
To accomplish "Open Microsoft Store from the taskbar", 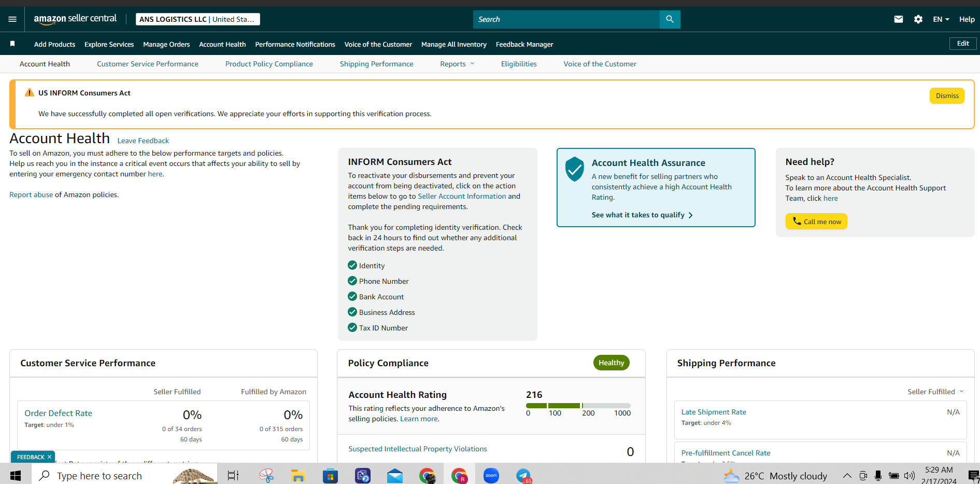I will point(330,475).
